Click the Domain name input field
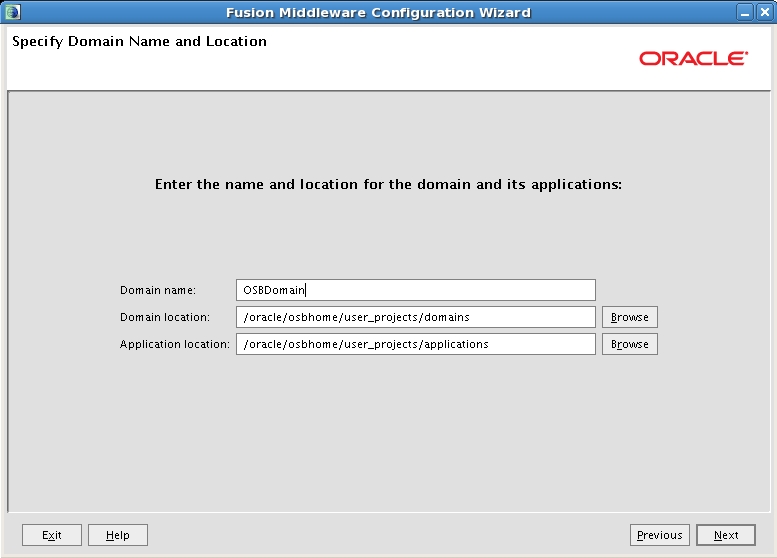The image size is (777, 558). [x=416, y=290]
